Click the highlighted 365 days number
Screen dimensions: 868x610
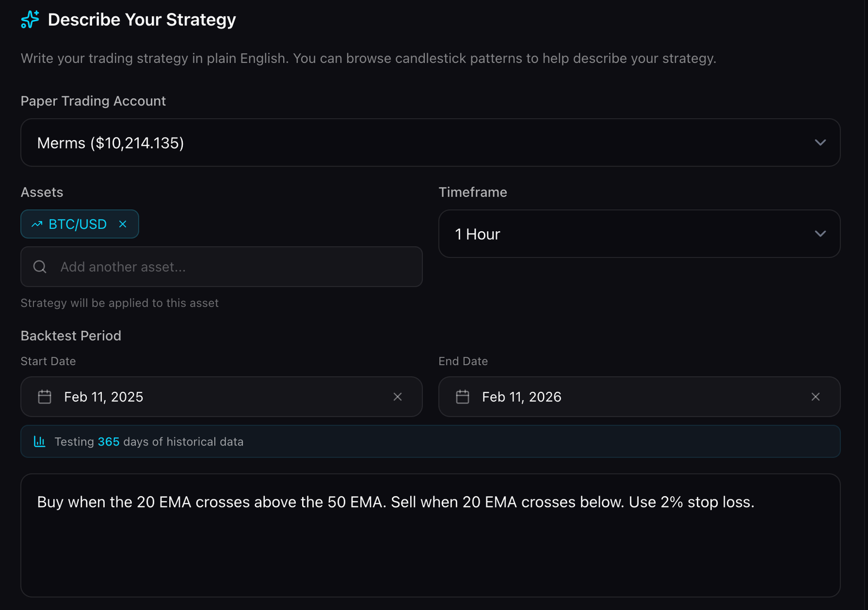click(x=108, y=442)
